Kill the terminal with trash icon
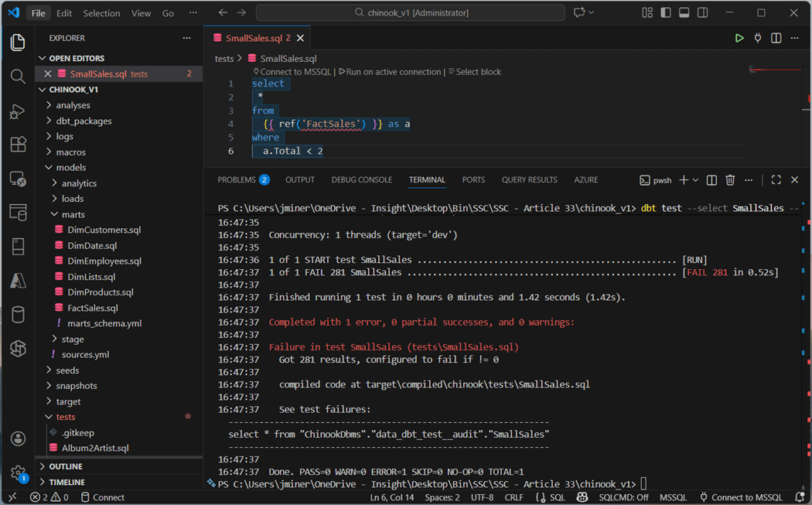The width and height of the screenshot is (812, 505). coord(730,180)
